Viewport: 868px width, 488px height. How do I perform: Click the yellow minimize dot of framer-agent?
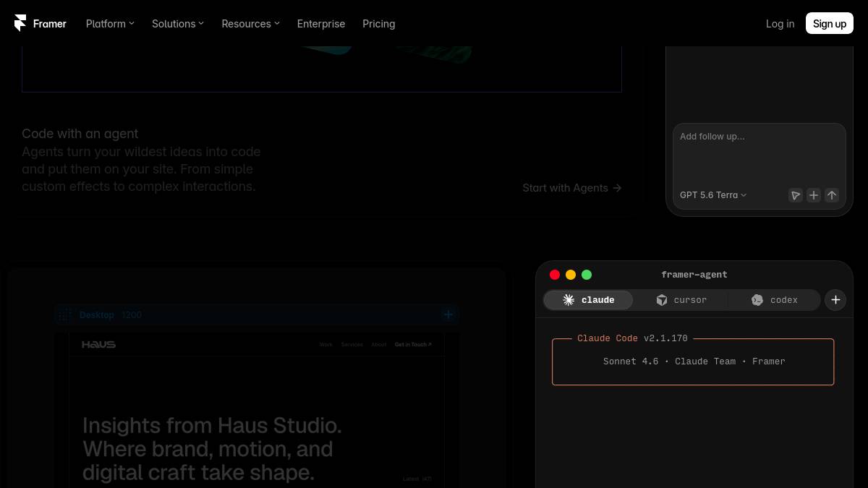[x=571, y=275]
